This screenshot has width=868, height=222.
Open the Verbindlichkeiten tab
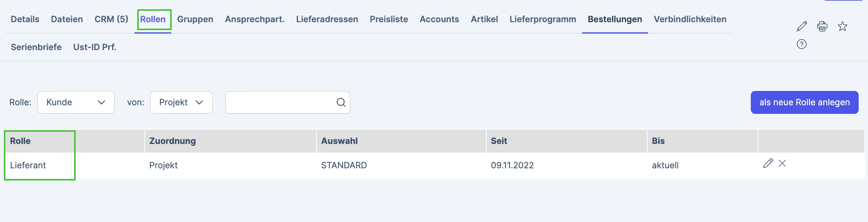[690, 19]
